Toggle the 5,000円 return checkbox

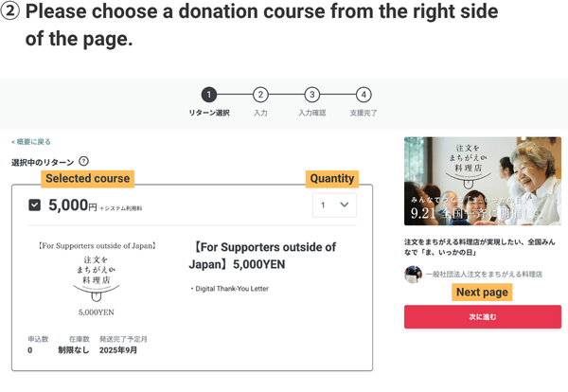35,205
